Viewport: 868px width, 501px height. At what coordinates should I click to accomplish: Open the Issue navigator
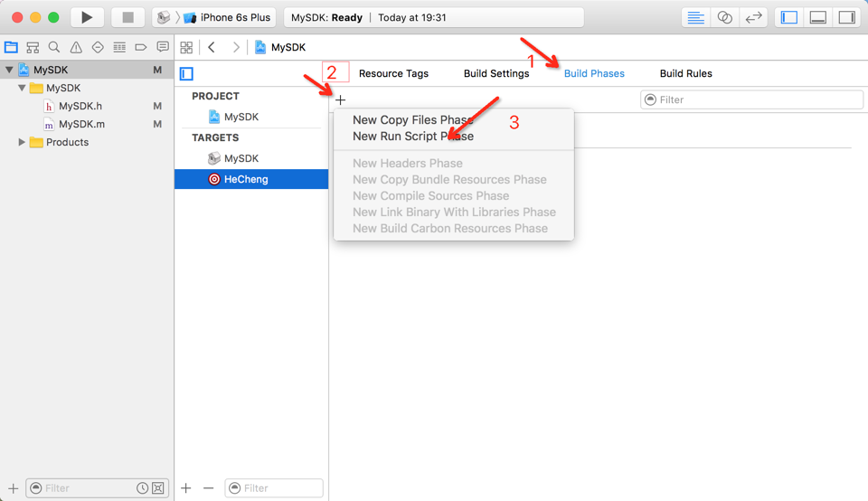coord(76,47)
